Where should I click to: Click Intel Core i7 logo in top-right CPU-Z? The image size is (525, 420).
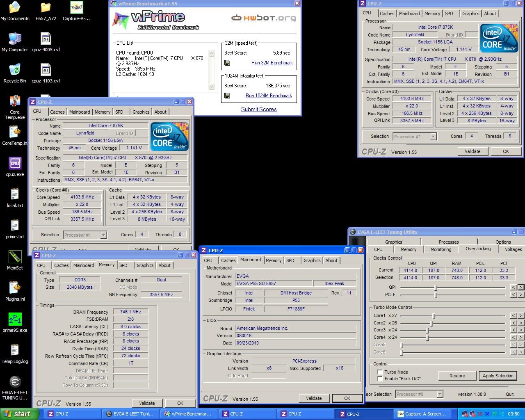click(499, 38)
